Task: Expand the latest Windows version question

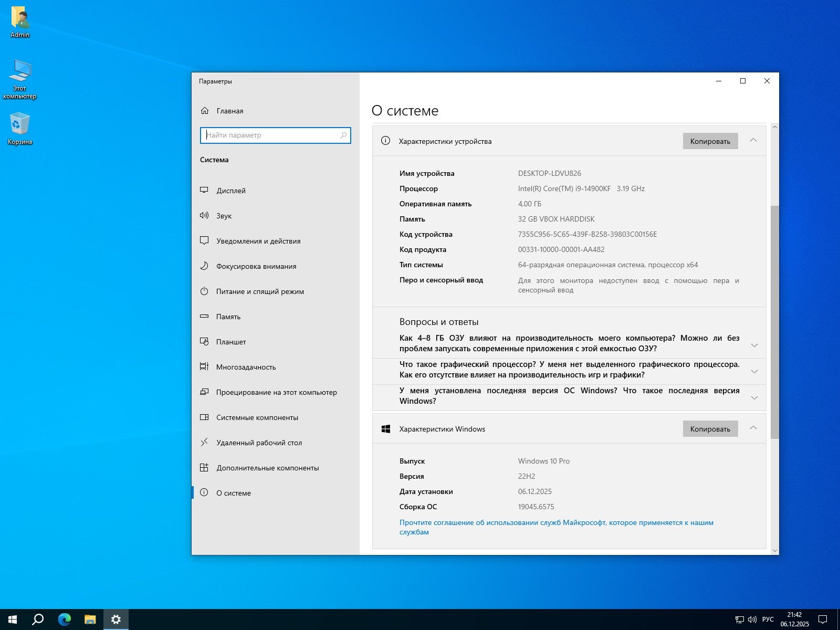Action: tap(754, 397)
